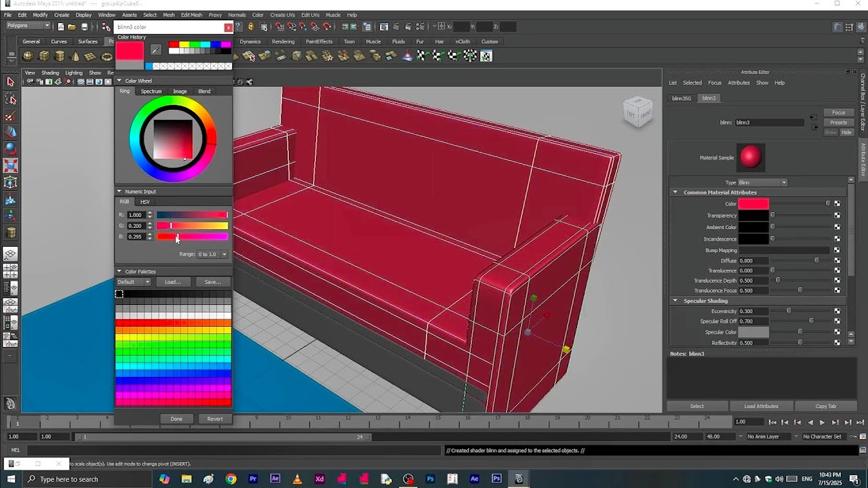Switch color wheel to HSV mode
This screenshot has height=488, width=868.
point(145,202)
